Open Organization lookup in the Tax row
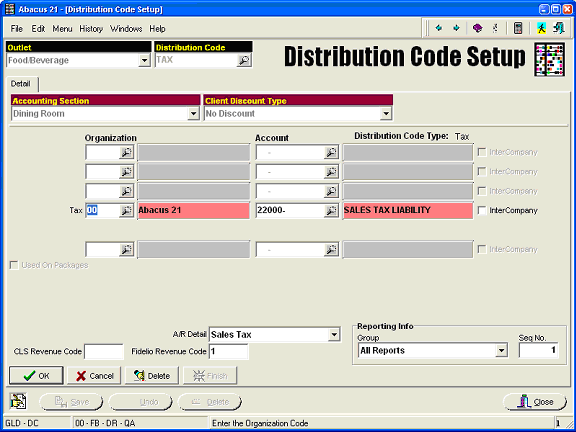This screenshot has height=432, width=576. (126, 210)
